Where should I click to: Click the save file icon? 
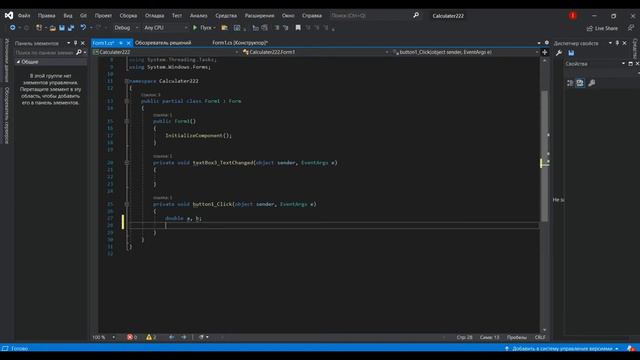click(x=62, y=28)
